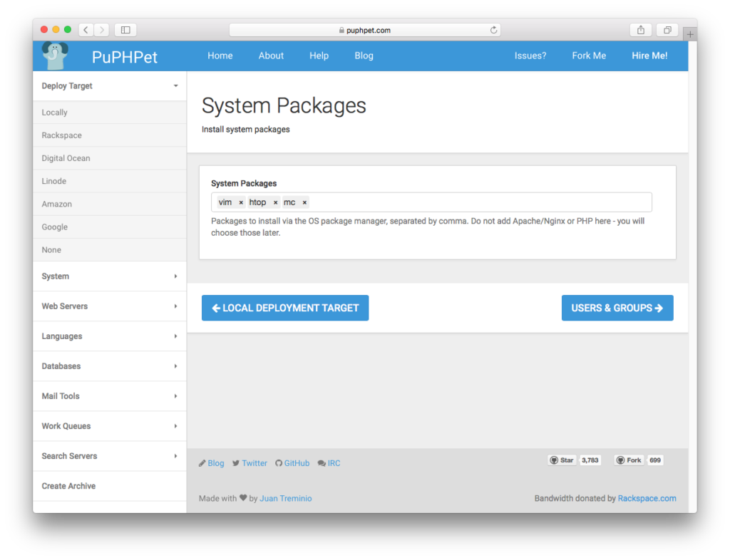Screen dimensions: 730x560
Task: Click the PuPHPet elephant logo
Action: (x=55, y=56)
